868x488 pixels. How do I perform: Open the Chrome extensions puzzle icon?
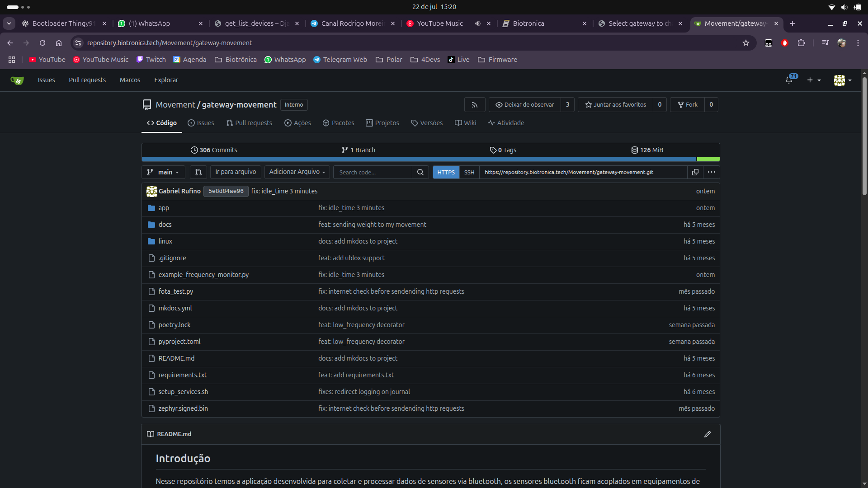(801, 43)
